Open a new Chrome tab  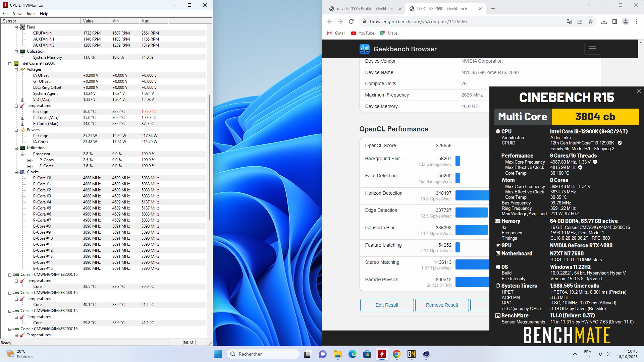[x=493, y=9]
